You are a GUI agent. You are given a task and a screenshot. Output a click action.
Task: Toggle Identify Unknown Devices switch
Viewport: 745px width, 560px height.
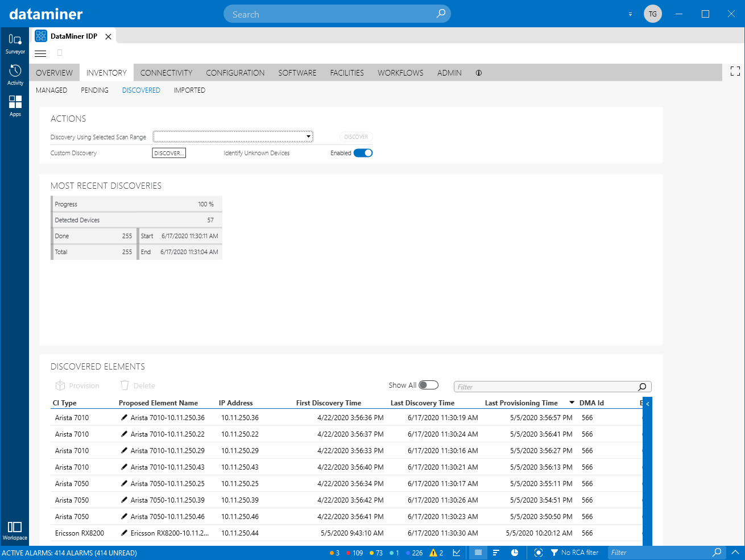pos(363,153)
